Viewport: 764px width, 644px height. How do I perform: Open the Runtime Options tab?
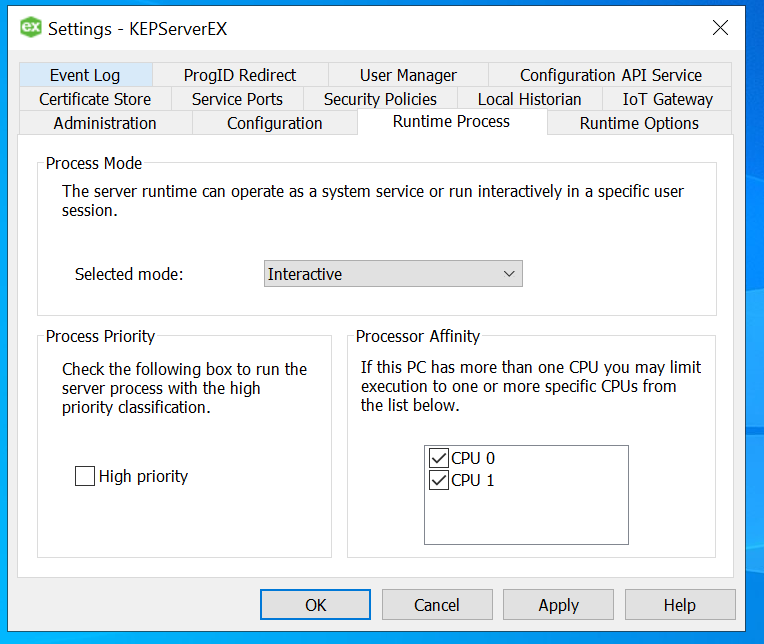639,123
